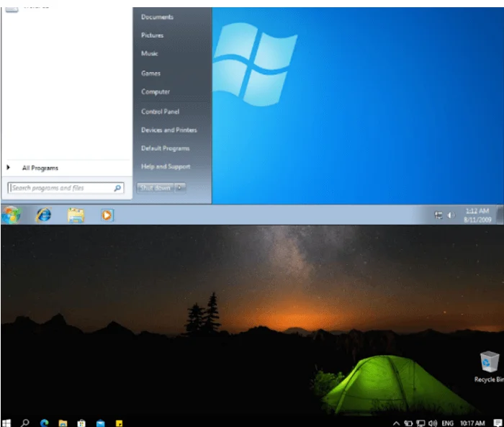Open Documents in the Start menu
The image size is (504, 427).
point(157,17)
